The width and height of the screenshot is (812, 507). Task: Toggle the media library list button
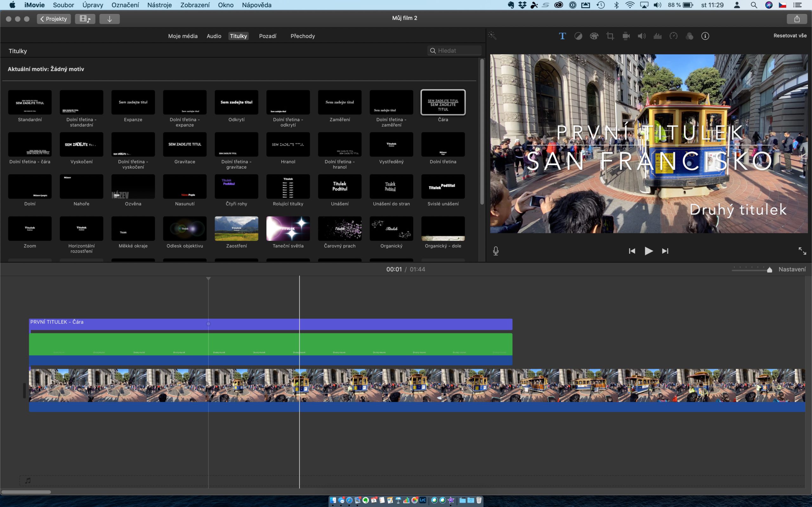point(85,19)
